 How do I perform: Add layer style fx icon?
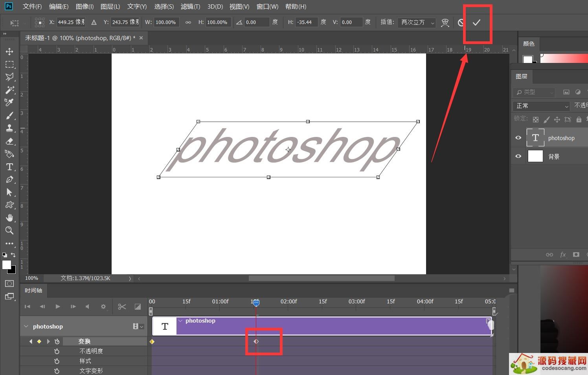pos(563,255)
